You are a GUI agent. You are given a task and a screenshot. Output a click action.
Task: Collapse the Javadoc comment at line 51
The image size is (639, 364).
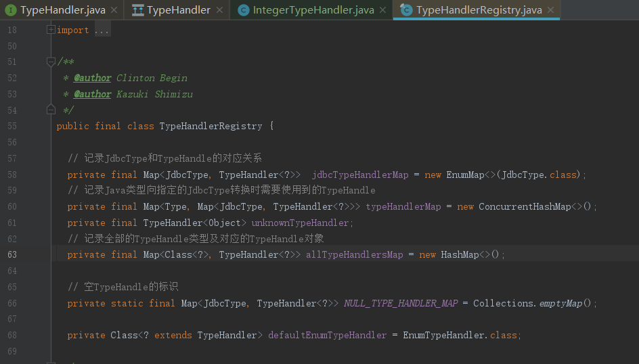pyautogui.click(x=51, y=62)
